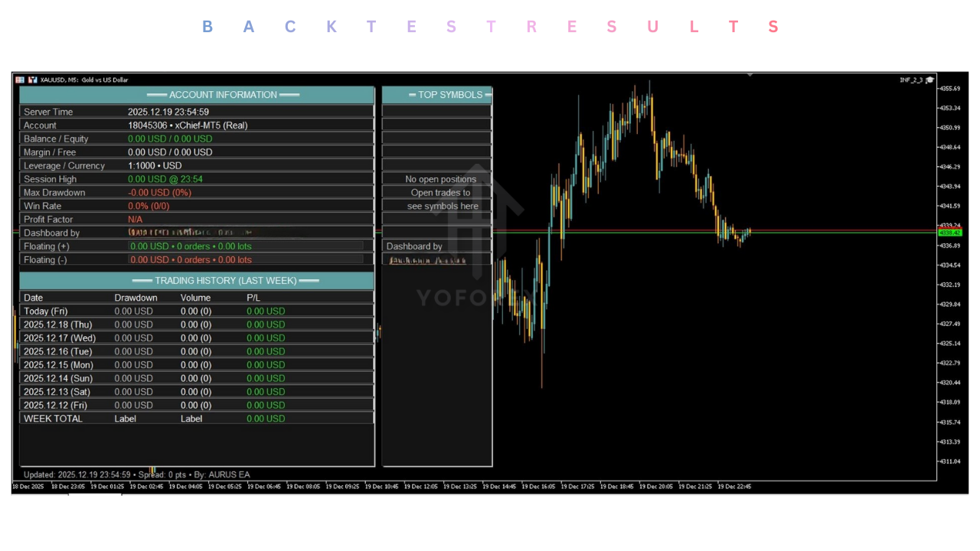This screenshot has height=551, width=980.
Task: Collapse the ACCOUNT INFORMATION panel header
Action: (223, 94)
